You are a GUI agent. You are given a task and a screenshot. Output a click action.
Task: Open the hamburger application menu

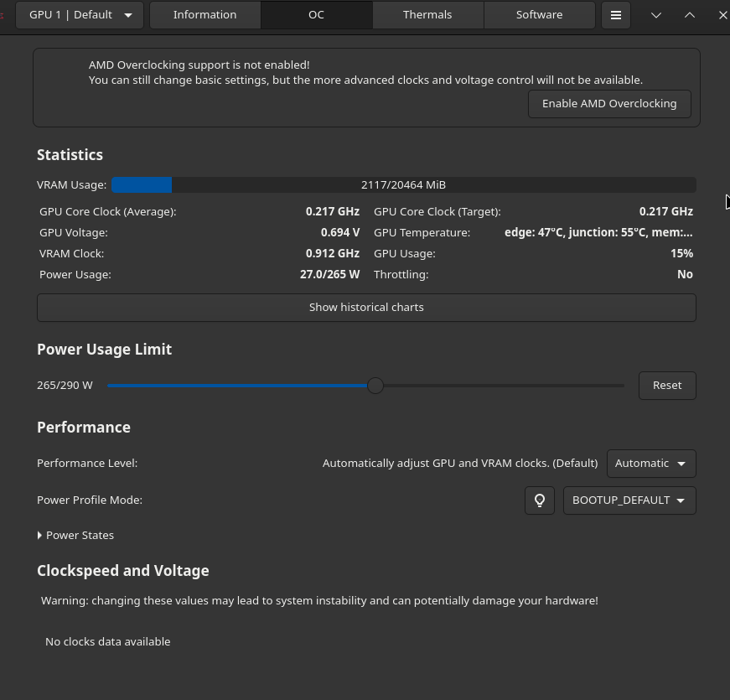click(615, 15)
